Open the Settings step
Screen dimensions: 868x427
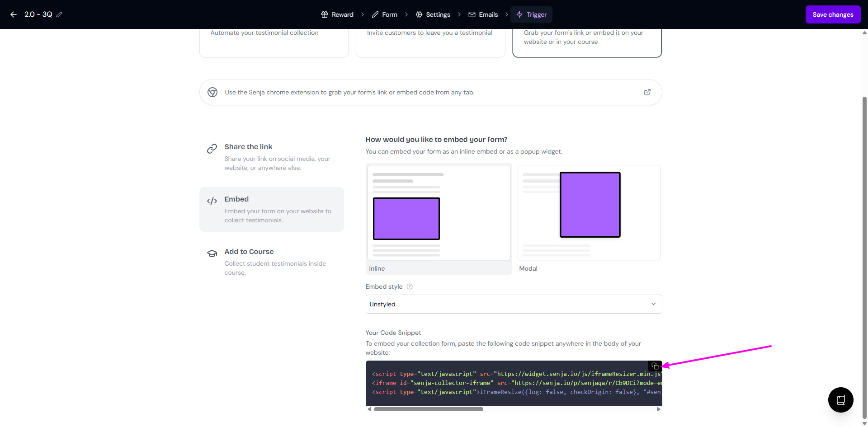(x=433, y=14)
